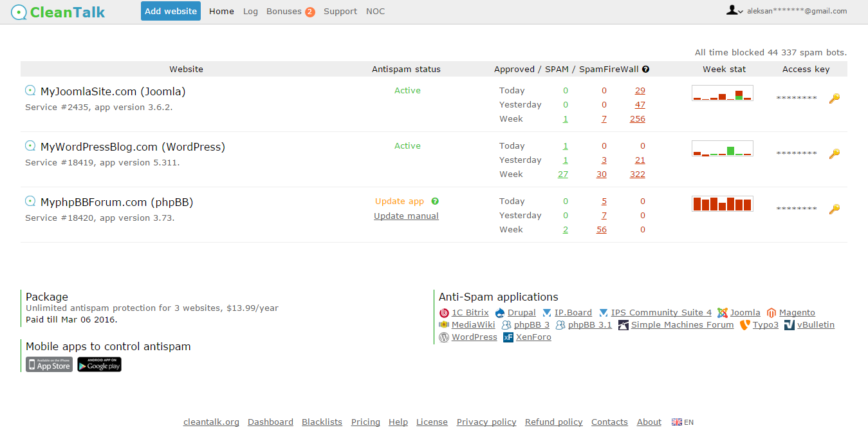This screenshot has width=868, height=439.
Task: Open the Pricing footer link
Action: [x=365, y=422]
